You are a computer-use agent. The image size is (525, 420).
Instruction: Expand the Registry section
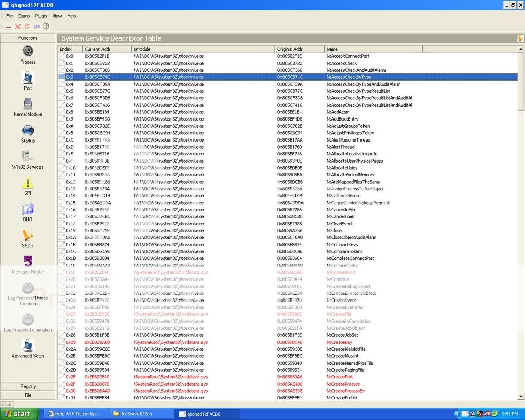pos(28,386)
